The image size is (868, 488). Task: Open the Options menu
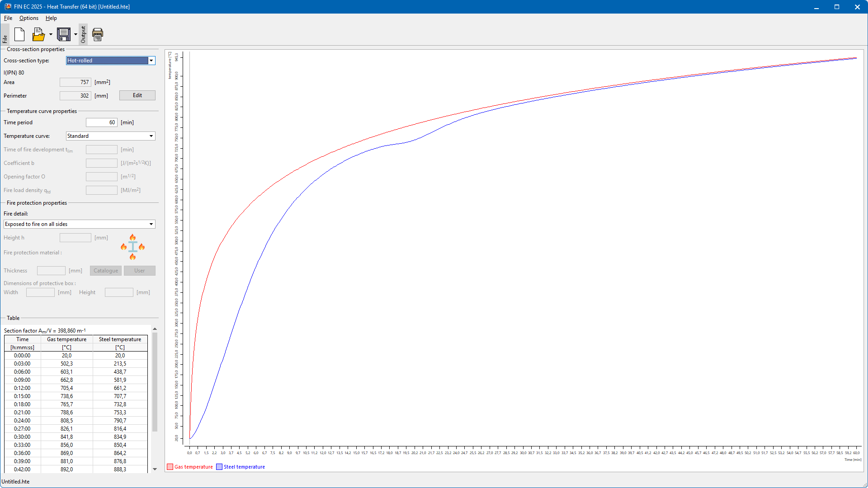pos(28,18)
